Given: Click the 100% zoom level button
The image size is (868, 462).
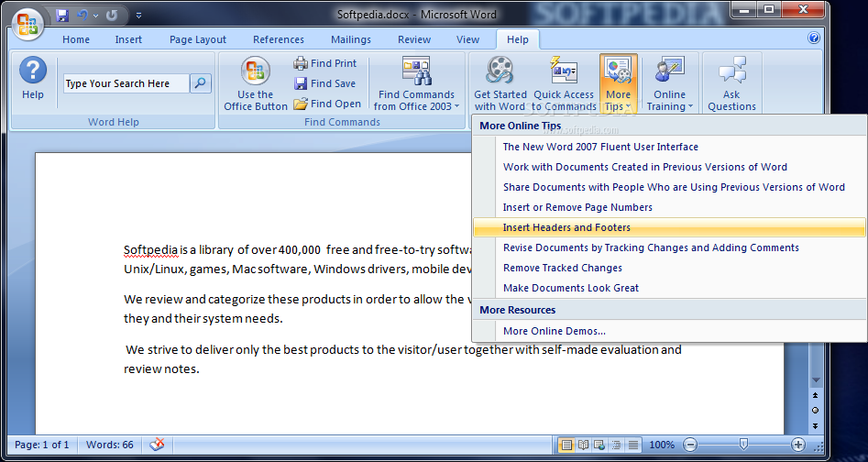Looking at the screenshot, I should pyautogui.click(x=662, y=445).
